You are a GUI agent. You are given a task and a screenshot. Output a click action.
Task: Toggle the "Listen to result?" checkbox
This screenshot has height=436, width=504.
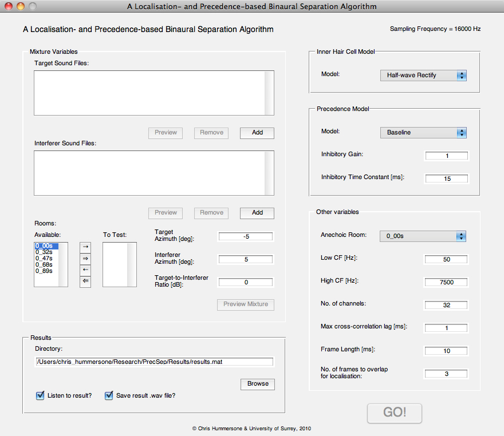click(40, 395)
